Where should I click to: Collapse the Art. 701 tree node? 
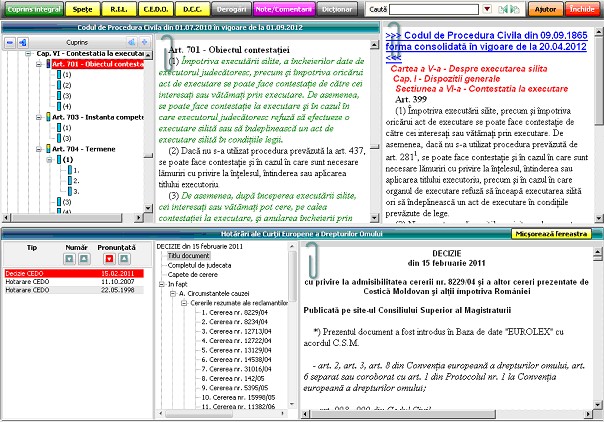coord(39,64)
